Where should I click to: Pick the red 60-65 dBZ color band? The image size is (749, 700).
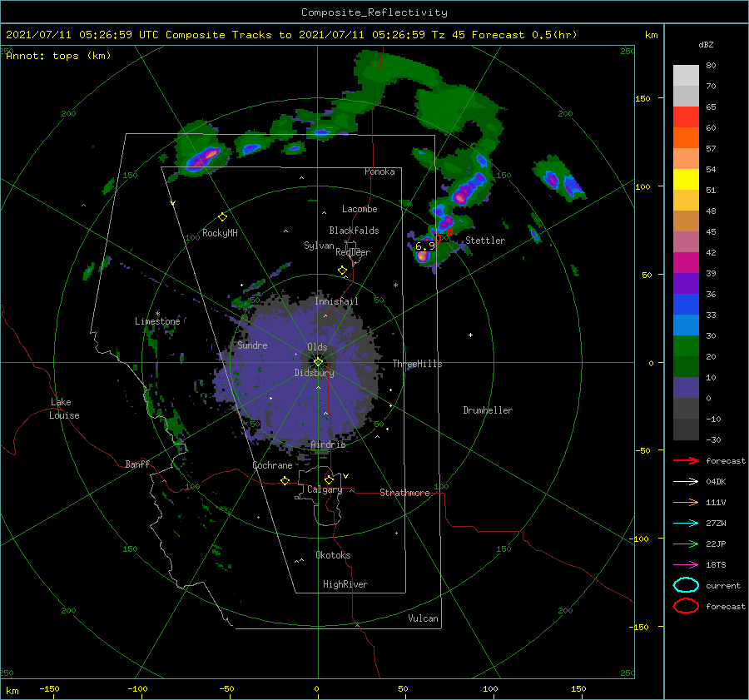(x=686, y=117)
